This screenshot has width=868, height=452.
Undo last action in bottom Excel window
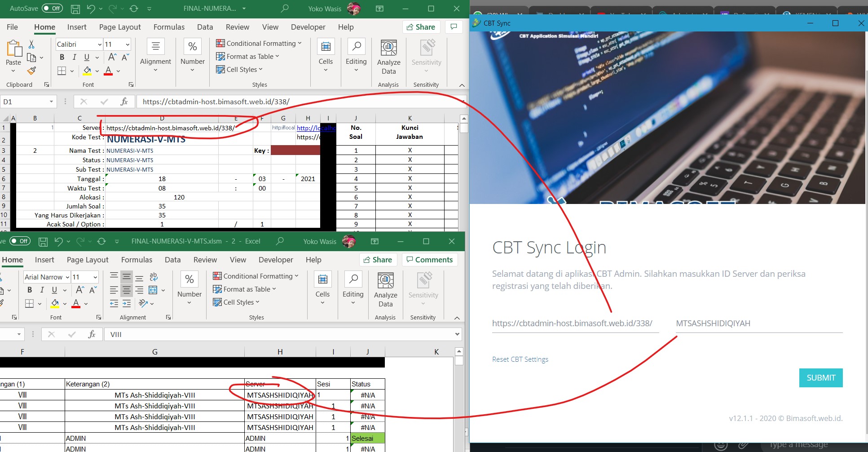(58, 242)
